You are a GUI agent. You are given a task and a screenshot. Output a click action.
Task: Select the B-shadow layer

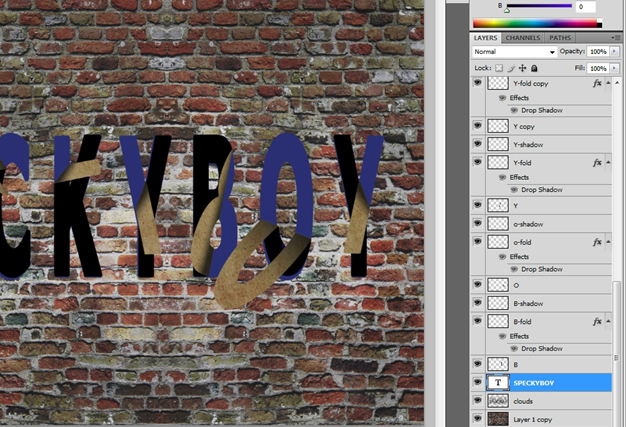tap(549, 303)
